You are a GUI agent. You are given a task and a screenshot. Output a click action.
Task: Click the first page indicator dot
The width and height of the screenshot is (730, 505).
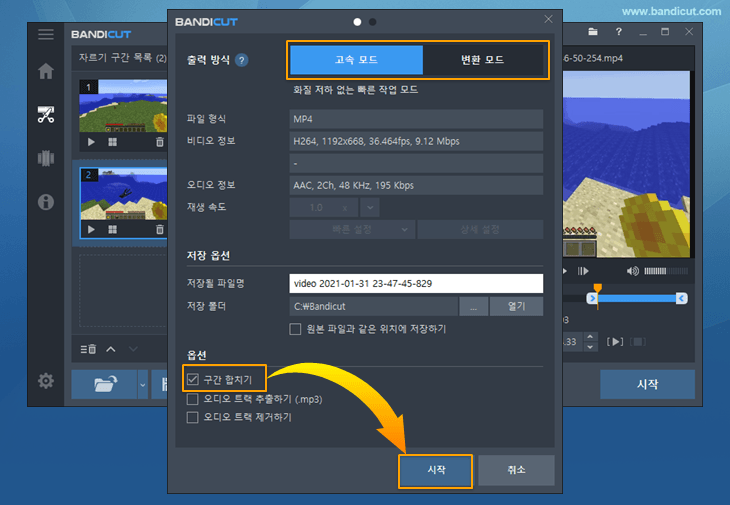pyautogui.click(x=357, y=22)
